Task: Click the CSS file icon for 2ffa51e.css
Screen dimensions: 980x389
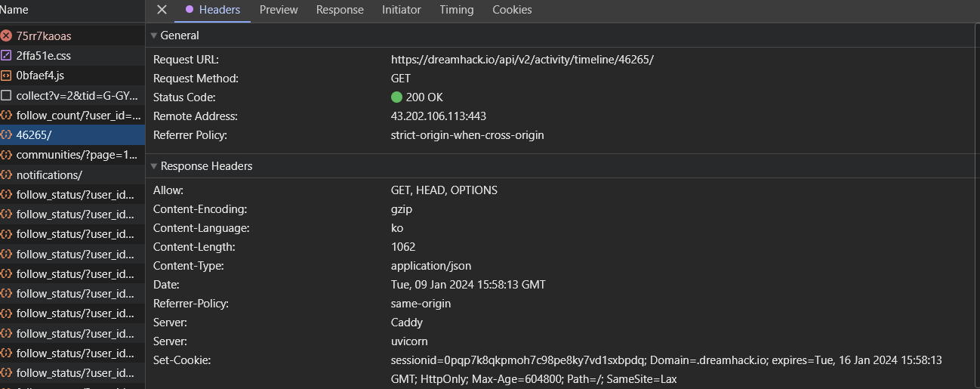Action: pos(7,55)
